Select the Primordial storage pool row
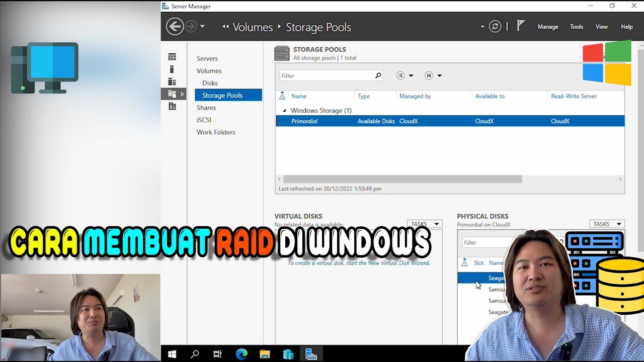This screenshot has height=362, width=644. [x=450, y=121]
